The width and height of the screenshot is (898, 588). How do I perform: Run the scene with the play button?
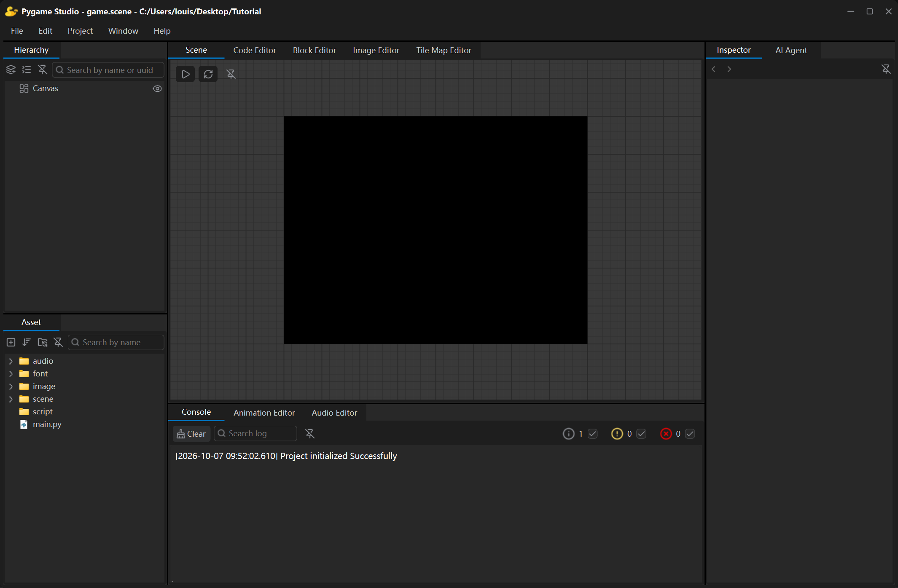186,74
